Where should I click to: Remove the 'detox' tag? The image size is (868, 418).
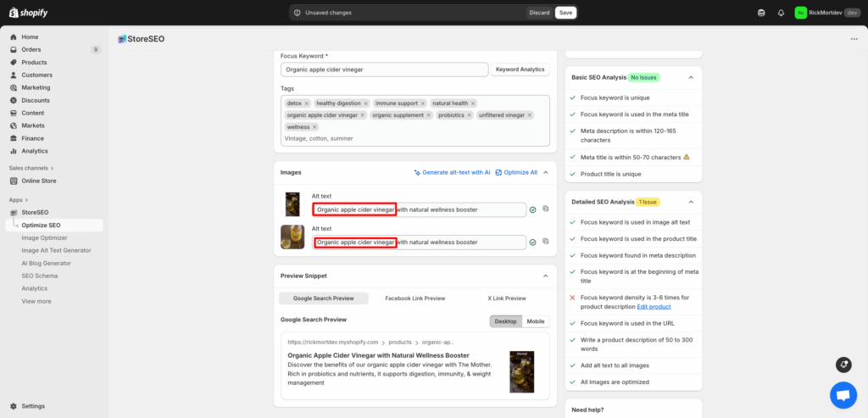(307, 103)
